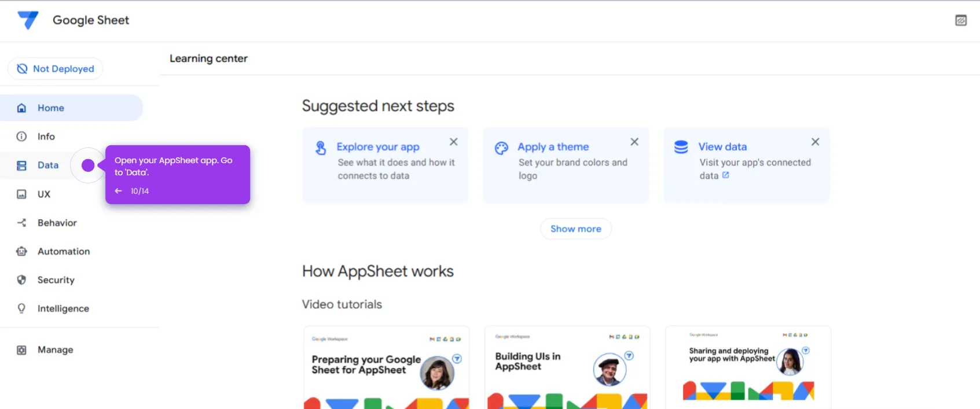
Task: Click the 'How AppSheet works' heading
Action: pyautogui.click(x=378, y=271)
